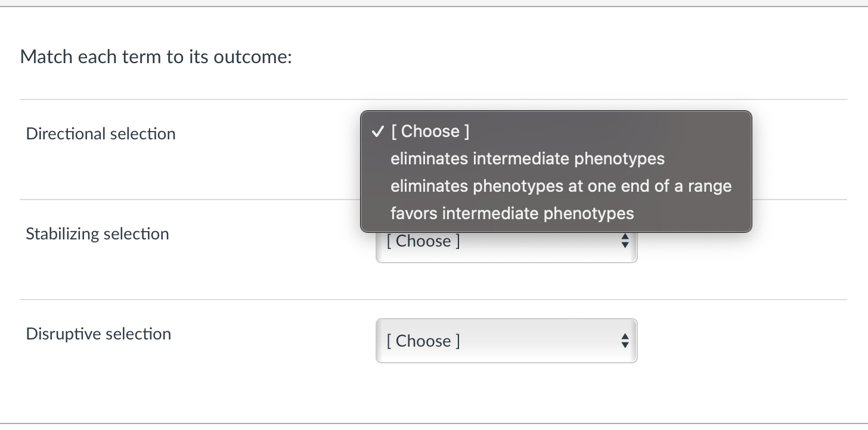Click the up/down arrows on Disruptive selection dropdown
868x430 pixels.
[624, 341]
